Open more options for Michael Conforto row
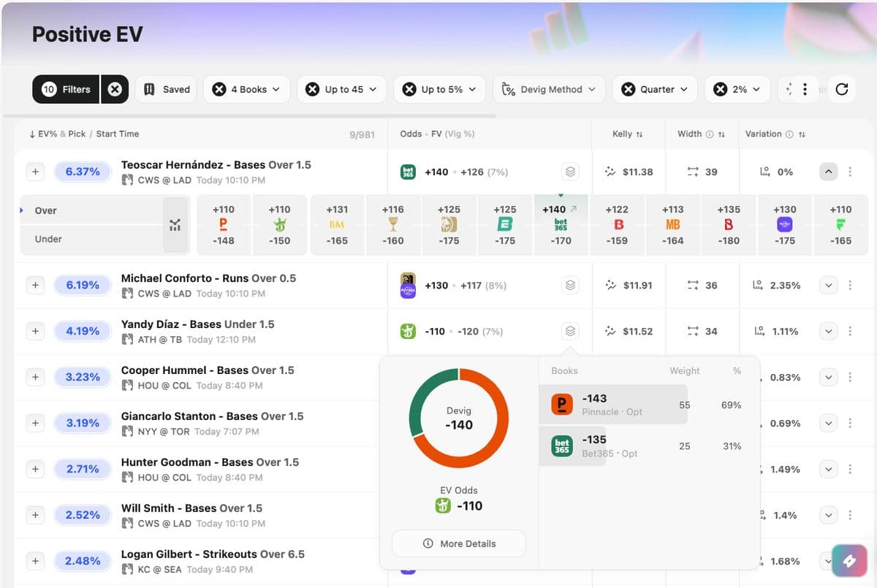 850,285
